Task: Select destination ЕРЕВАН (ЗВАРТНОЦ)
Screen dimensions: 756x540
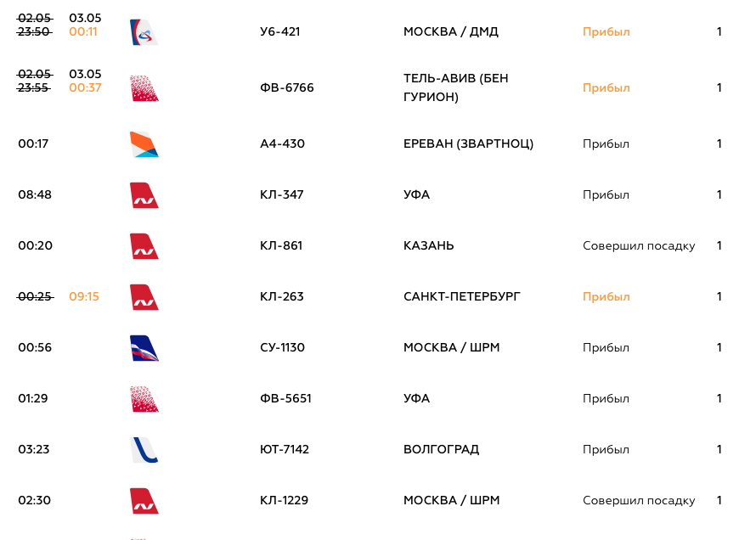Action: [x=468, y=143]
